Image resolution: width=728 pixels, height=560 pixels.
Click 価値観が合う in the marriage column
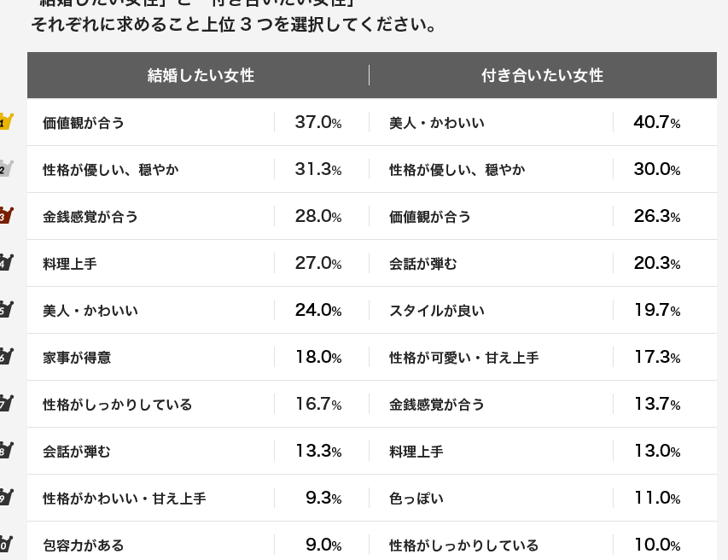(x=84, y=123)
